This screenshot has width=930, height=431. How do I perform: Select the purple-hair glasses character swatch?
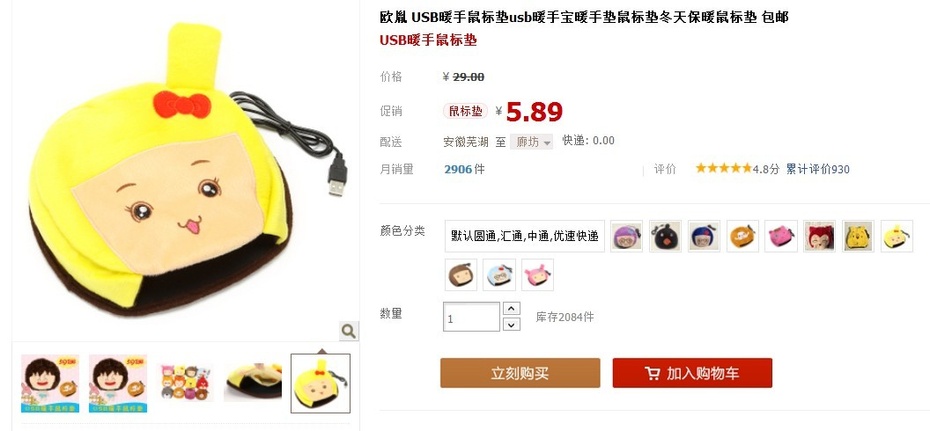pos(626,236)
